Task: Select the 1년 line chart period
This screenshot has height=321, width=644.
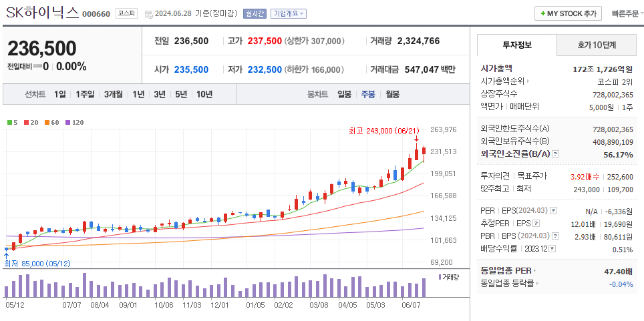Action: (138, 94)
